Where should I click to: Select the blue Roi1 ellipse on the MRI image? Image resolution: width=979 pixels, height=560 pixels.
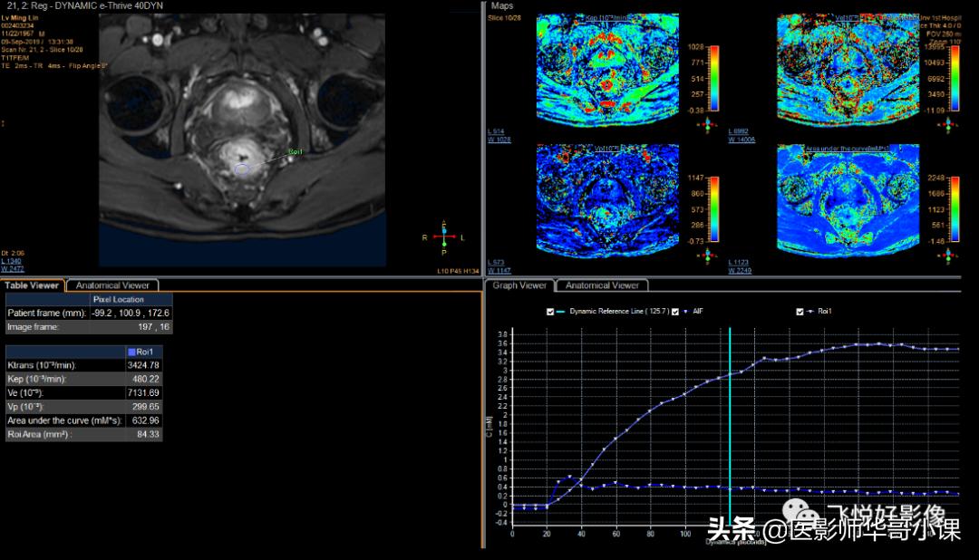coord(241,169)
